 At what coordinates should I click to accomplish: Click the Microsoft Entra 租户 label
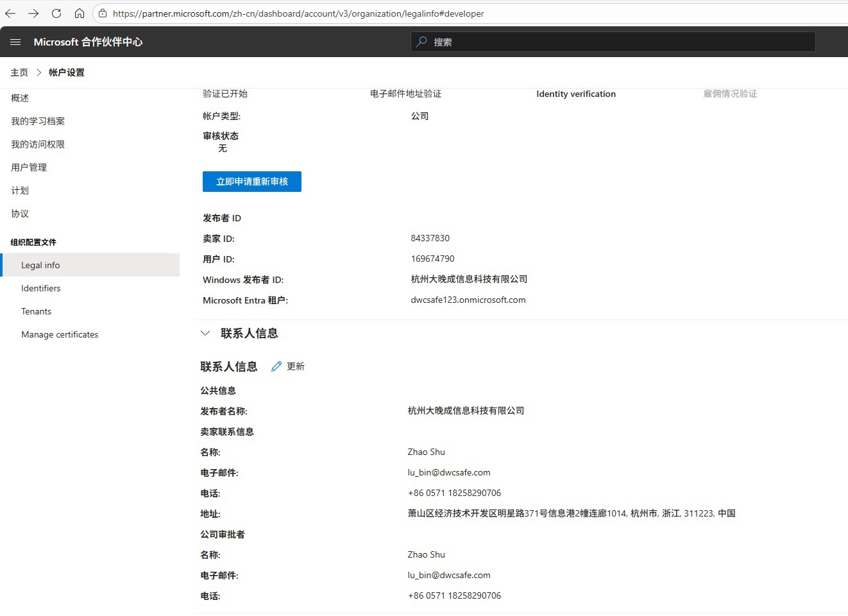coord(245,300)
